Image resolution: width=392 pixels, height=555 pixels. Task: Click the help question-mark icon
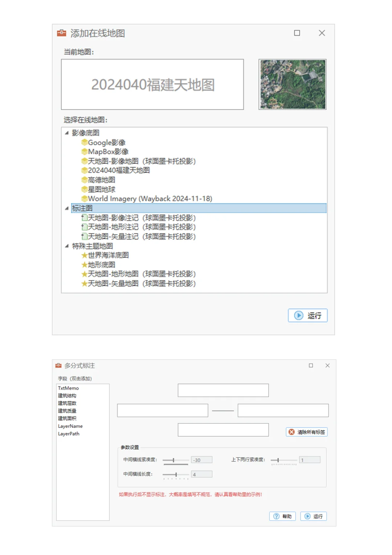[275, 516]
